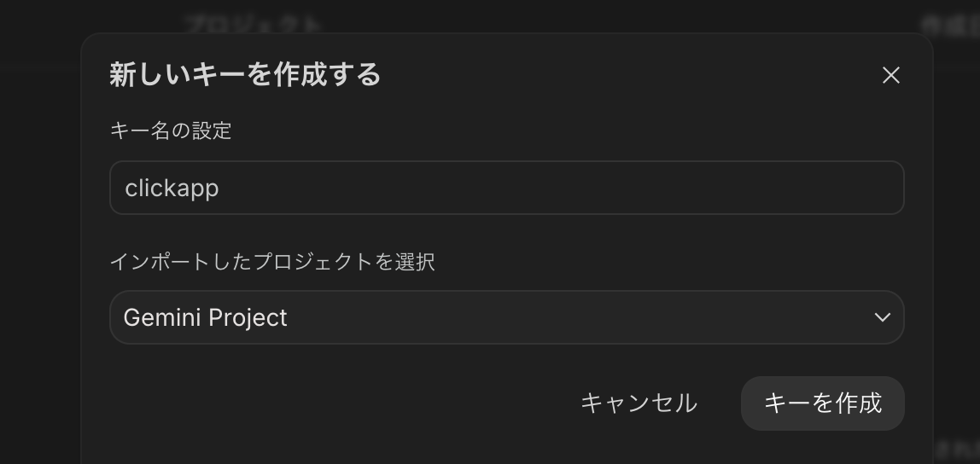
Task: Click empty dialog space below キーを作成 button
Action: (822, 449)
